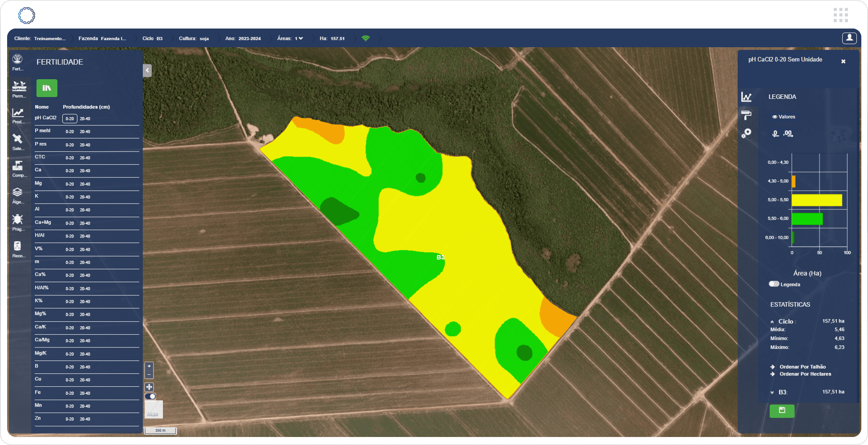Image resolution: width=868 pixels, height=445 pixels.
Task: Collapse the Ciclo statistics section
Action: point(772,321)
